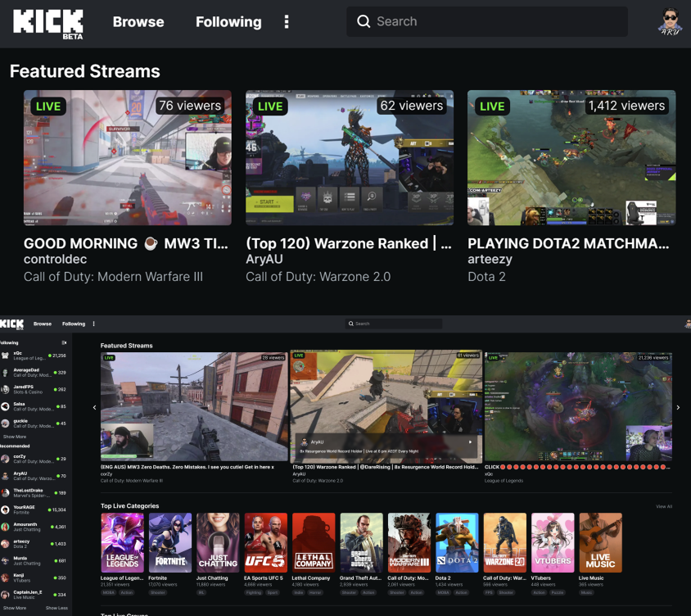Screen dimensions: 691x616
Task: Open the Warzone Ranked stream thumbnail showing 62 viewers
Action: (x=350, y=157)
